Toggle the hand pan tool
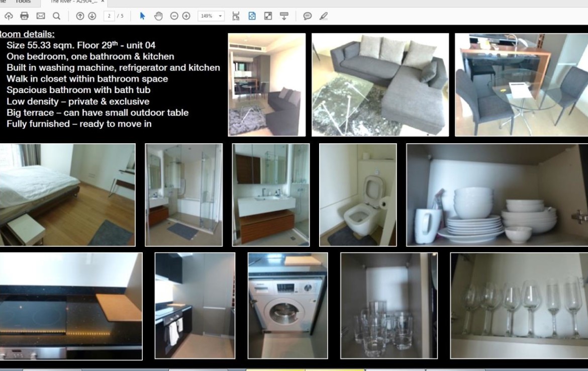Screen dimensions: 588x371 click(x=158, y=16)
